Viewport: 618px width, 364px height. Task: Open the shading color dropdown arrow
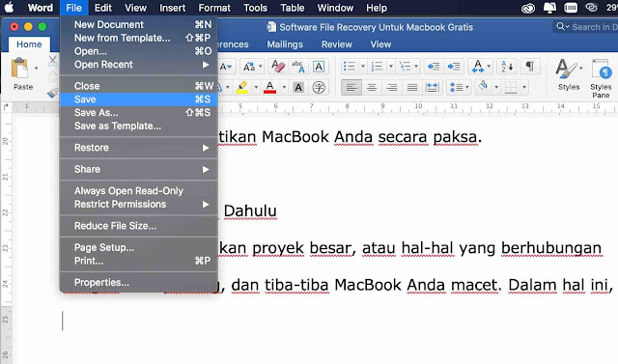[x=496, y=87]
